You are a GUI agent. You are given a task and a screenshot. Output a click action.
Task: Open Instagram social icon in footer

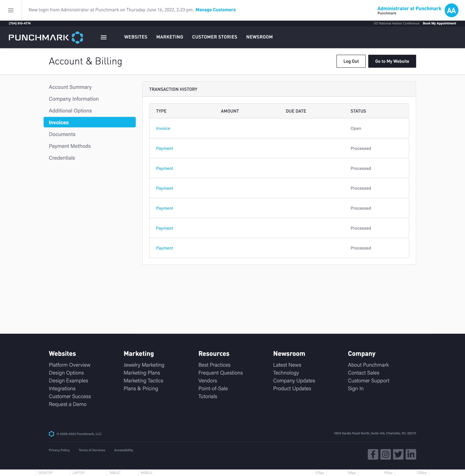(385, 454)
